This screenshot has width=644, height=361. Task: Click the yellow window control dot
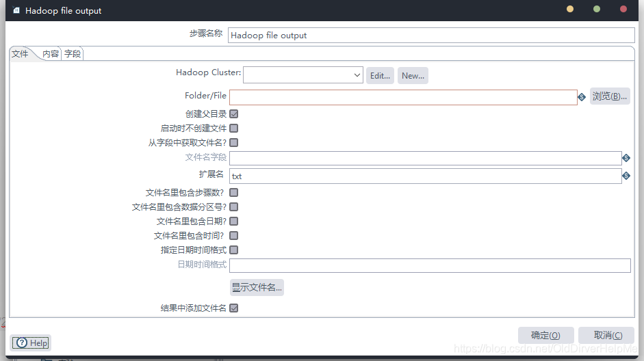tap(570, 9)
